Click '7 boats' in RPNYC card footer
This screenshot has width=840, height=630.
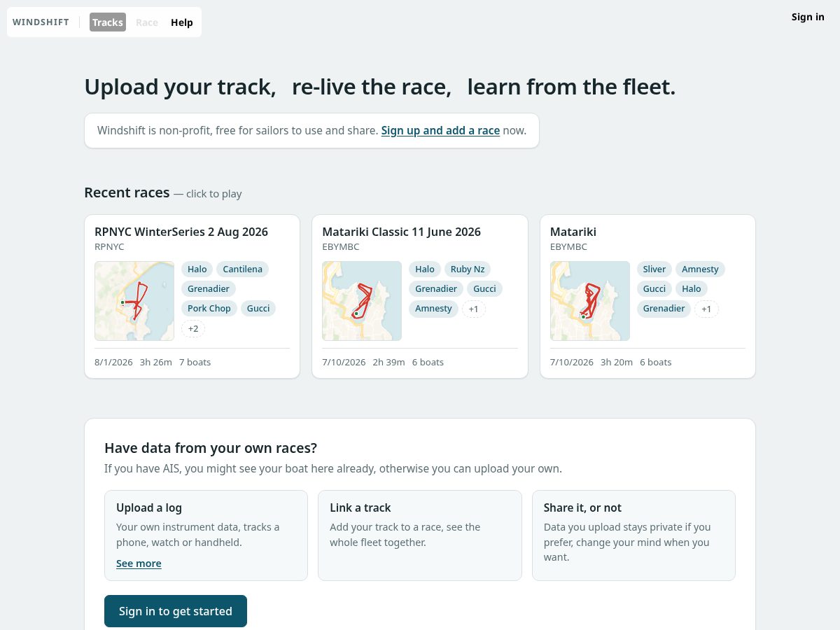tap(195, 362)
